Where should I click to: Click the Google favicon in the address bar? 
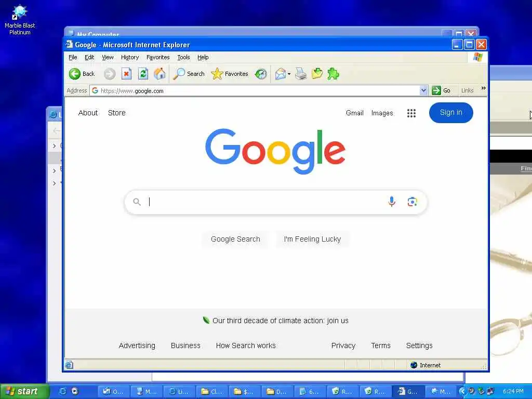click(x=95, y=90)
